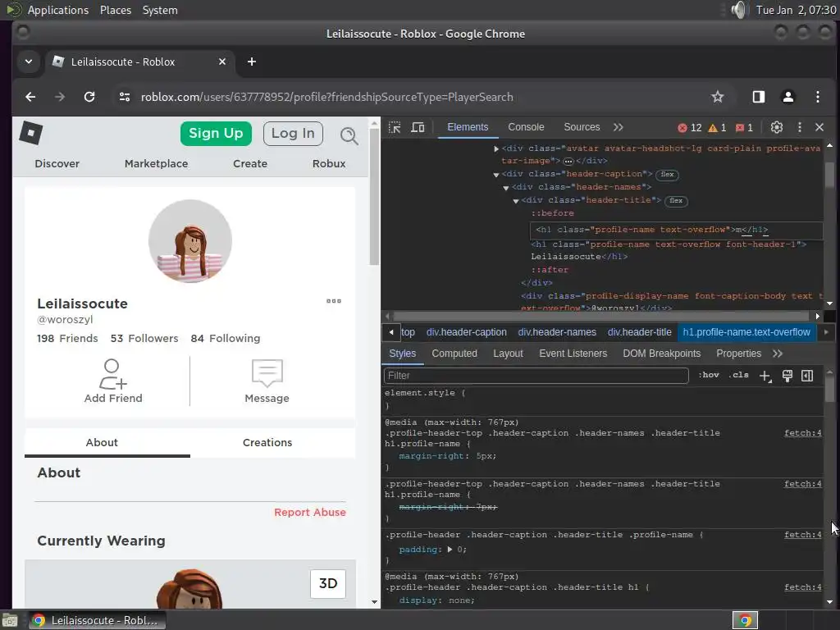The height and width of the screenshot is (630, 840).
Task: Open DevTools settings gear
Action: click(x=776, y=127)
